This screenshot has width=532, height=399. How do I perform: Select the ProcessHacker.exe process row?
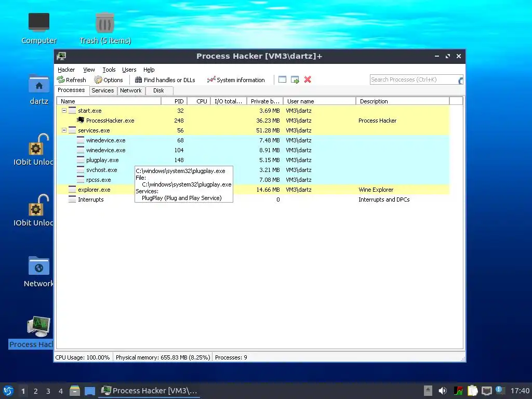point(253,121)
